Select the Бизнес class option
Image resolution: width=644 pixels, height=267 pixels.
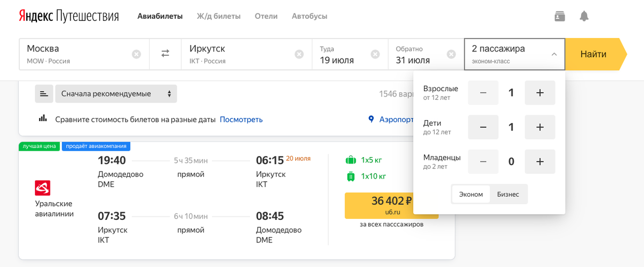(508, 194)
